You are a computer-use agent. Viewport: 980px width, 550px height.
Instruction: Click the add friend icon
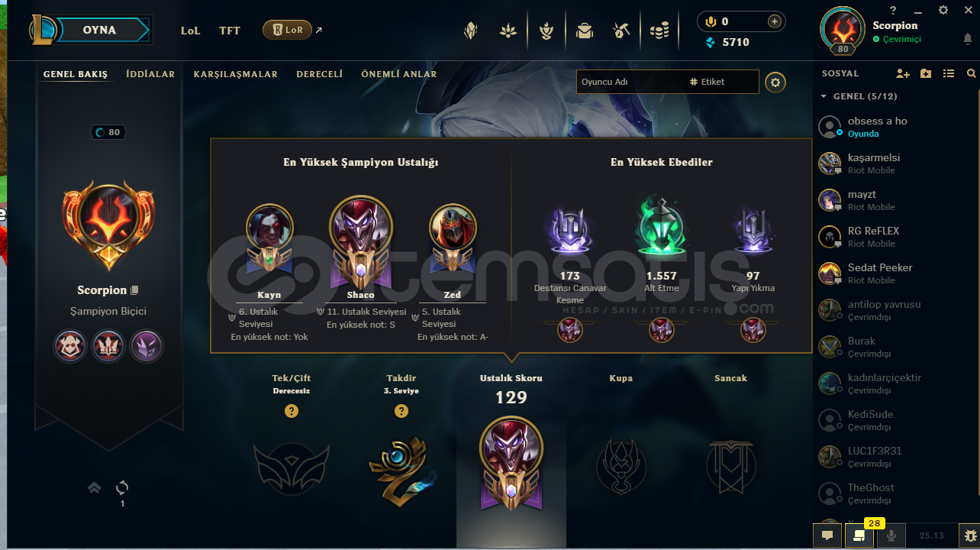click(x=903, y=74)
